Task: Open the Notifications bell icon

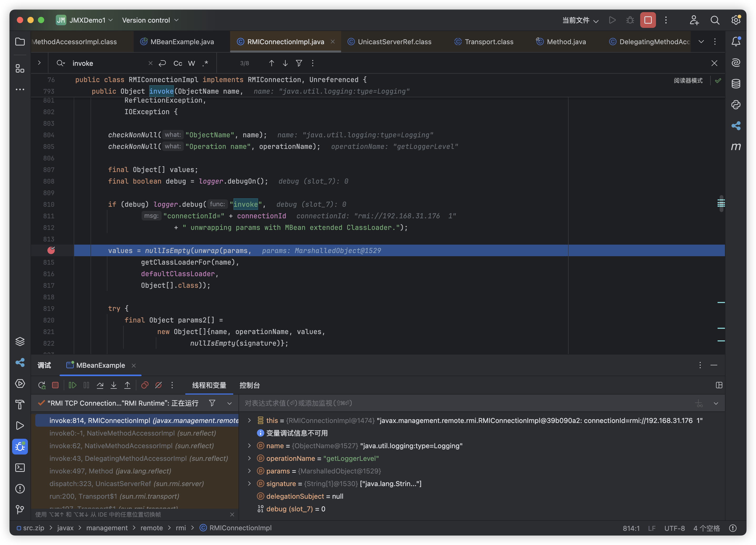Action: (736, 42)
